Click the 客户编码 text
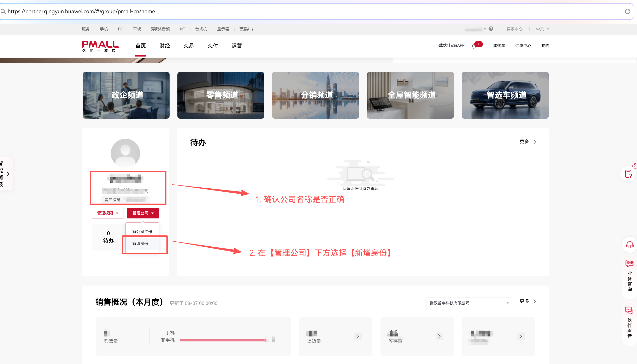 (x=125, y=200)
